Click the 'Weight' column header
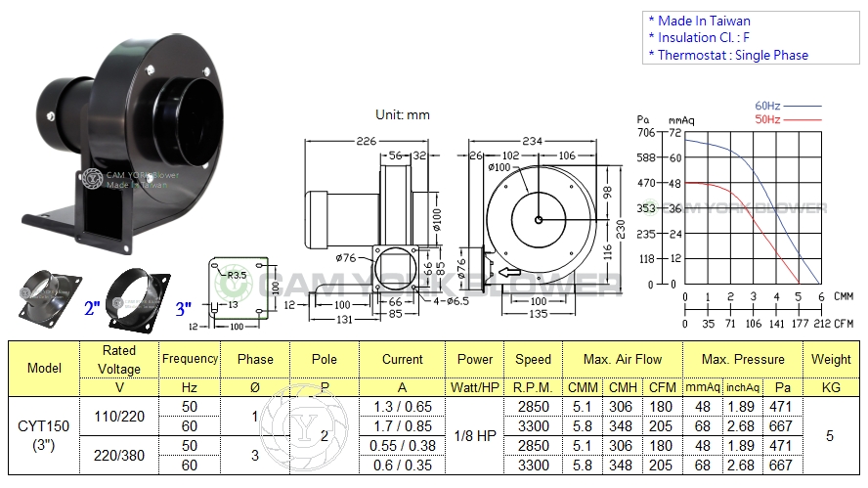 pos(831,360)
